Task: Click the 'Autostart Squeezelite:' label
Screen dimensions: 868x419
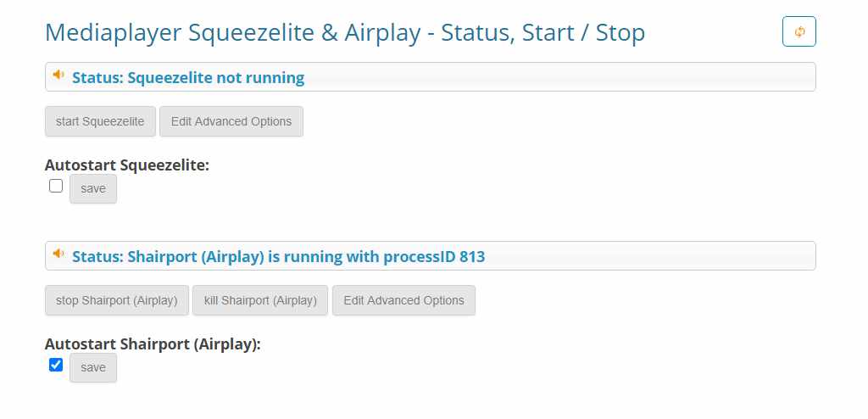Action: (x=127, y=165)
